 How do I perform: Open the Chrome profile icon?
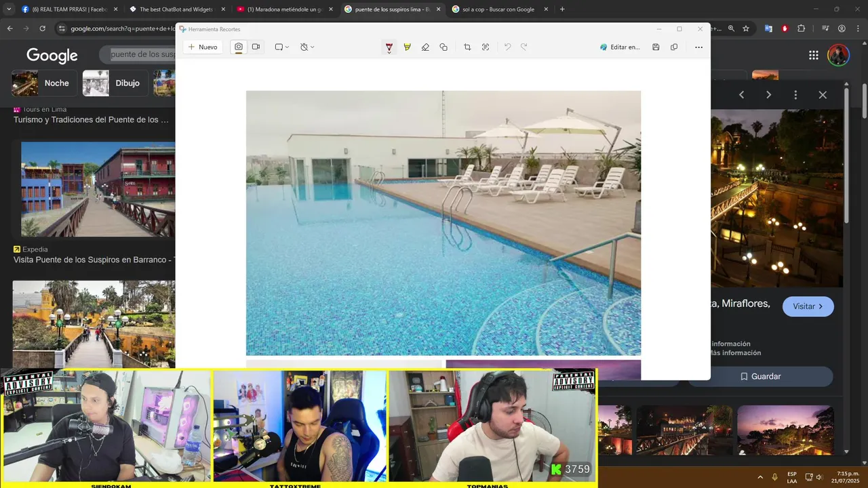coord(842,28)
